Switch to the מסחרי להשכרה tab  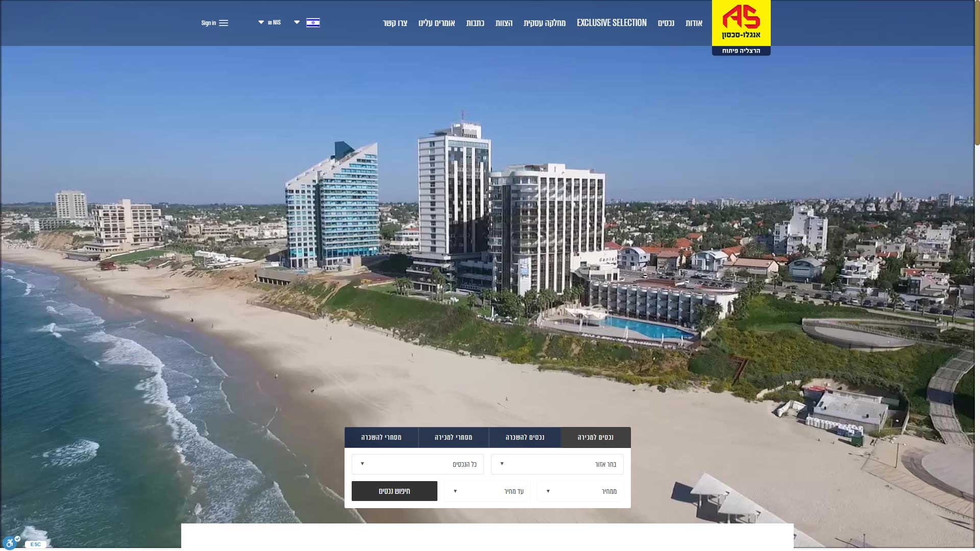coord(381,437)
